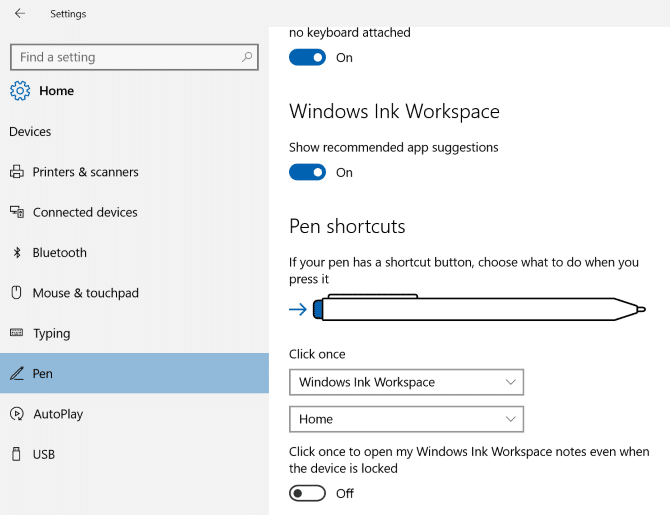This screenshot has height=515, width=670.
Task: Click the Home gear icon
Action: (20, 91)
